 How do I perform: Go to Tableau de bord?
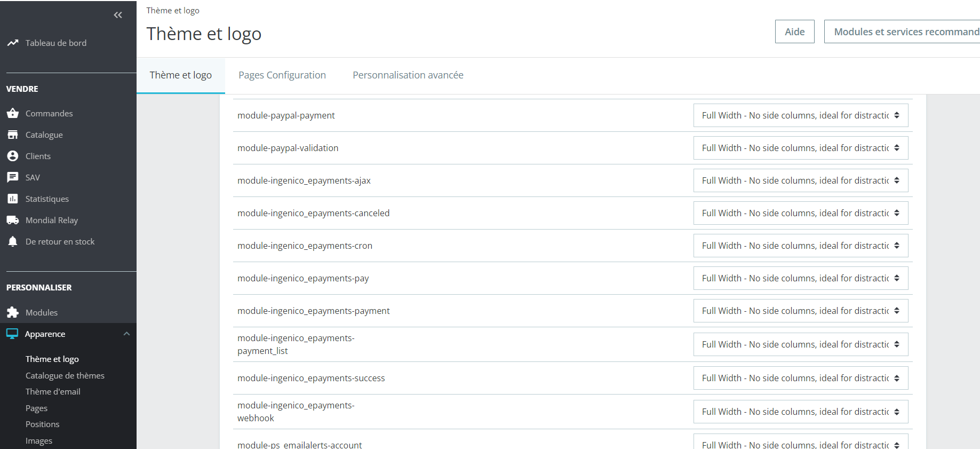tap(56, 43)
